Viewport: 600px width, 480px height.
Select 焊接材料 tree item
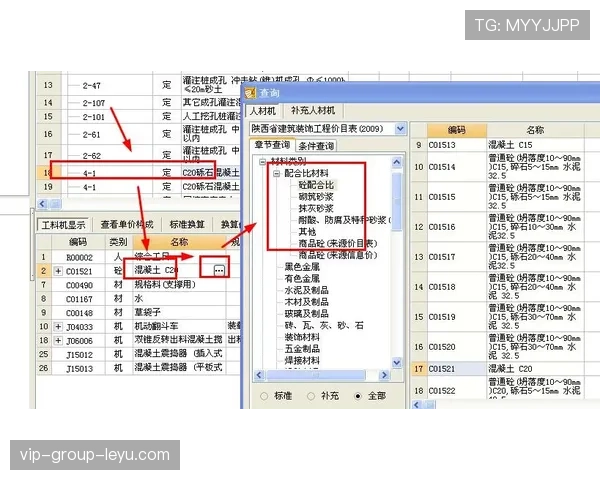point(302,360)
